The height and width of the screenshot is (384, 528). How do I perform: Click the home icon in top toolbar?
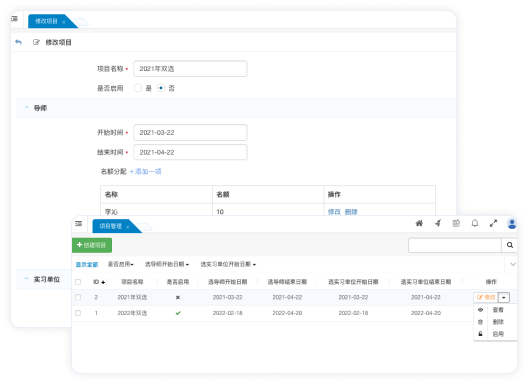419,223
